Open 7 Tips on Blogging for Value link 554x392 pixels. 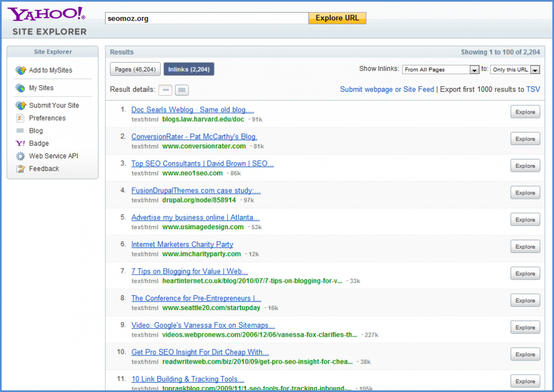click(189, 271)
